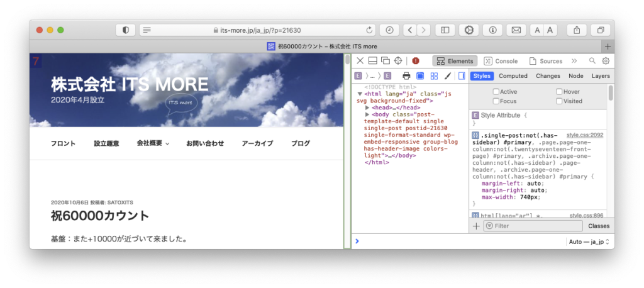Switch to the Console tab

point(501,61)
